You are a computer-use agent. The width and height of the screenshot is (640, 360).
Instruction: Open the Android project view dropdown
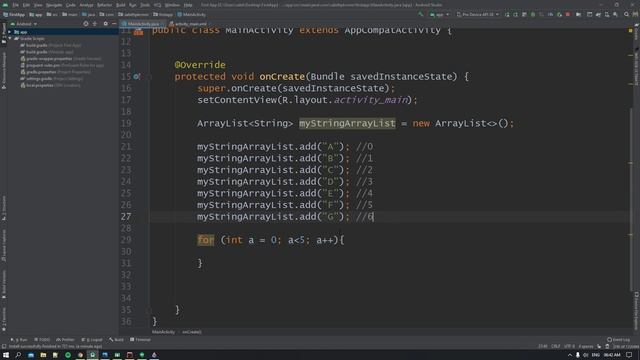pyautogui.click(x=24, y=24)
